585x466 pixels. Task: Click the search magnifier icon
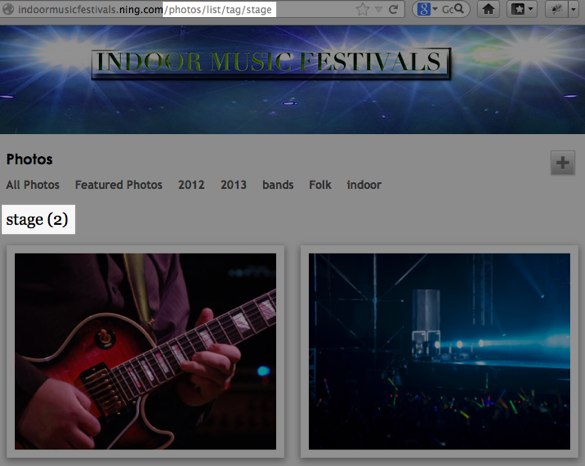tap(459, 8)
